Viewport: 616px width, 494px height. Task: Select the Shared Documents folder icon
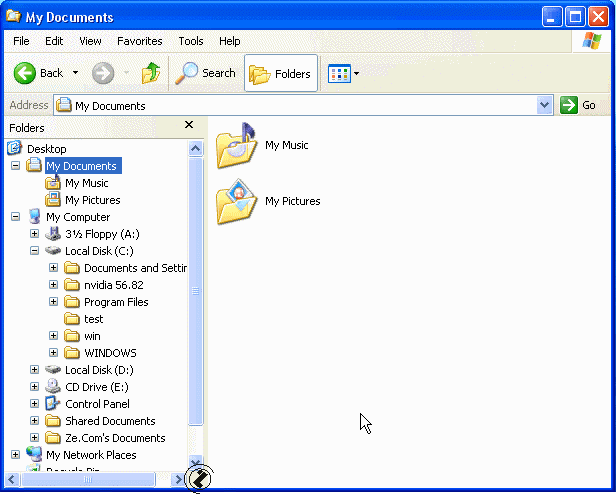[53, 421]
